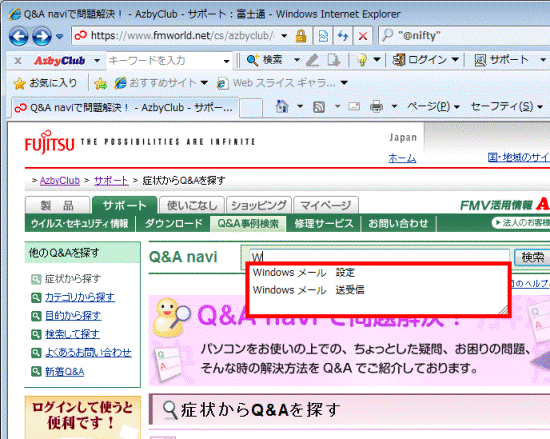The width and height of the screenshot is (550, 439).
Task: Click the AzbyClub toolbar logo
Action: coord(59,61)
